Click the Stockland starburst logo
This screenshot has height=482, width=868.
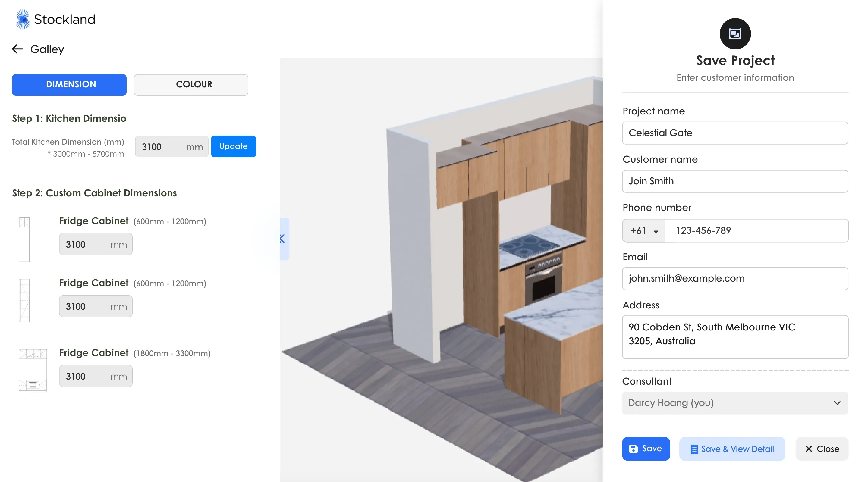(x=23, y=20)
